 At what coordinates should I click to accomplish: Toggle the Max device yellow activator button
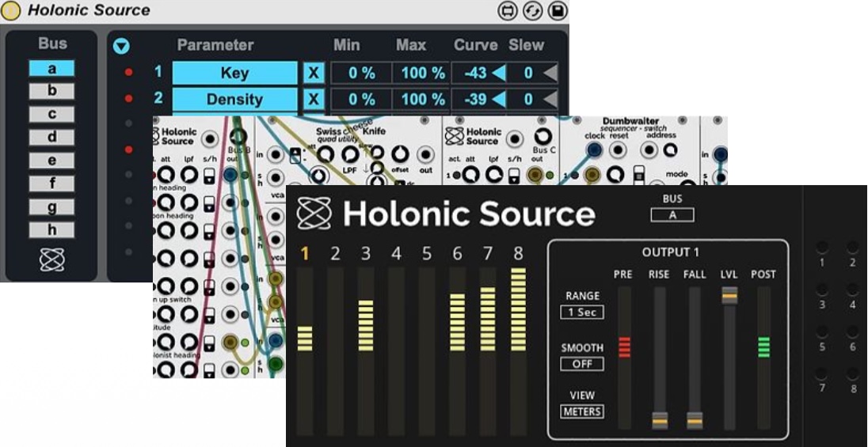[10, 10]
